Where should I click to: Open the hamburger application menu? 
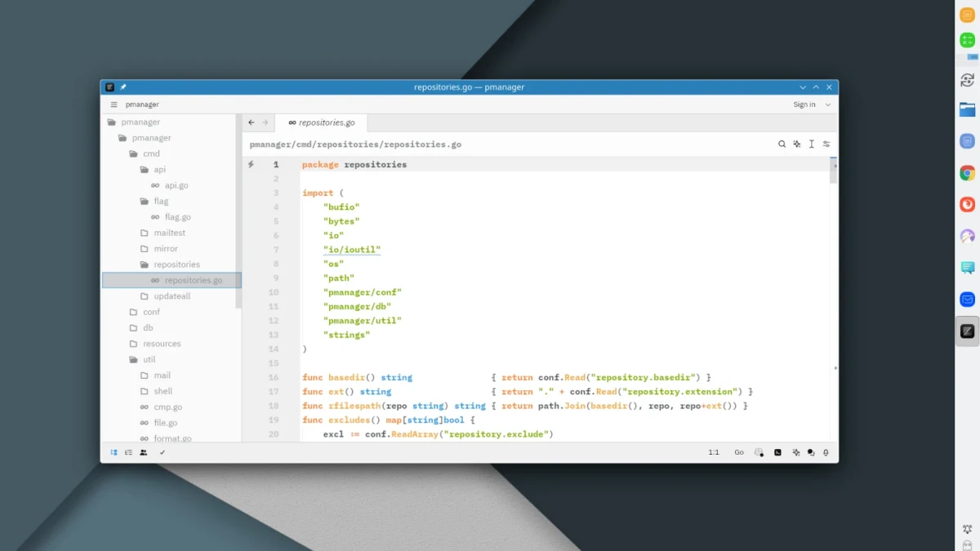[x=114, y=104]
